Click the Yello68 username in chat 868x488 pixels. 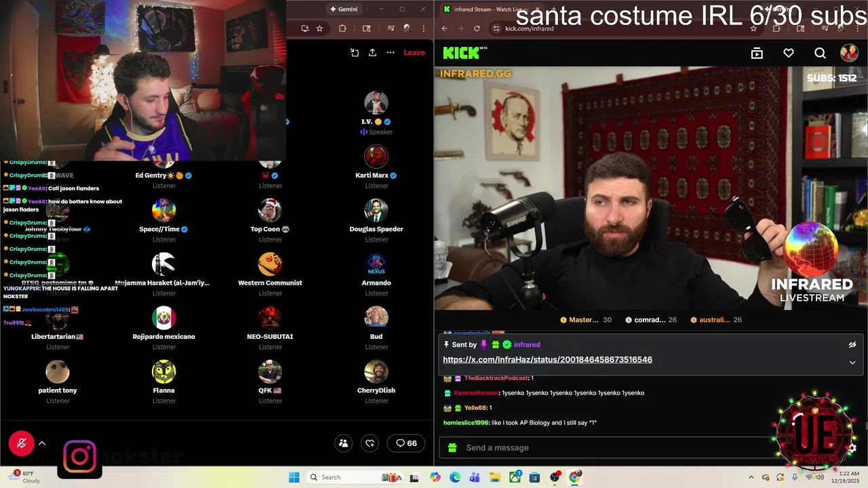tap(475, 408)
